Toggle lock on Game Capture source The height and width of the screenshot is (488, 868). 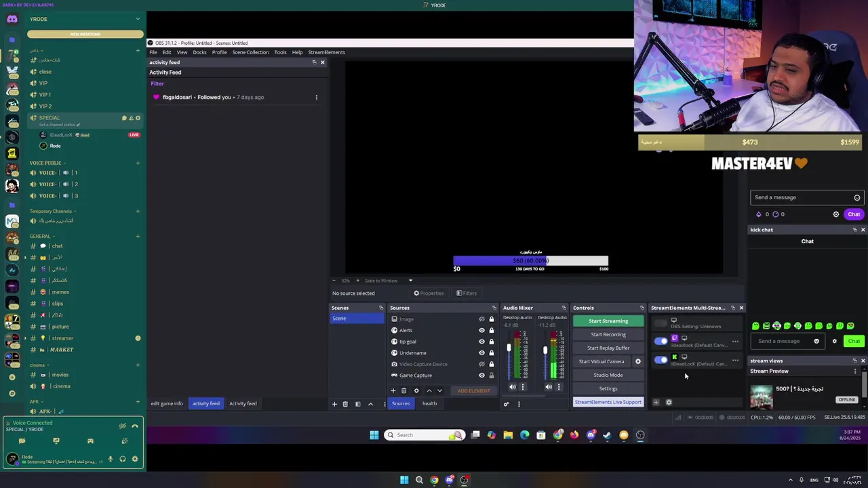[492, 375]
